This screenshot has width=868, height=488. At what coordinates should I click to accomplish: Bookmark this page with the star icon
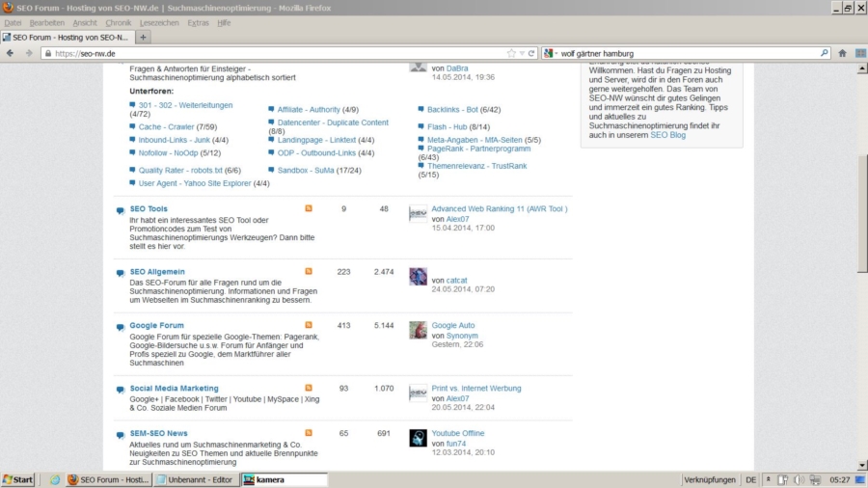click(511, 54)
